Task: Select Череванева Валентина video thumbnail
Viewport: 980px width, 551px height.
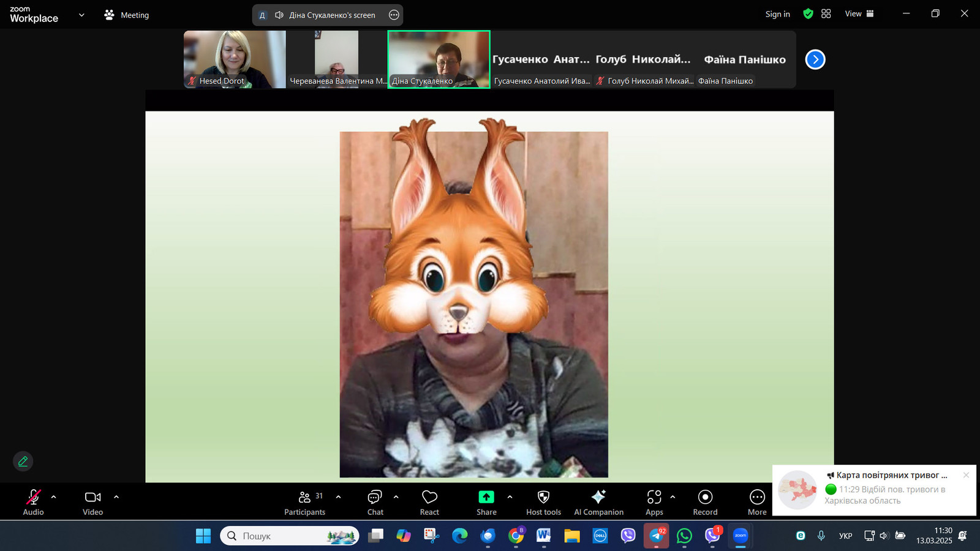Action: point(336,59)
